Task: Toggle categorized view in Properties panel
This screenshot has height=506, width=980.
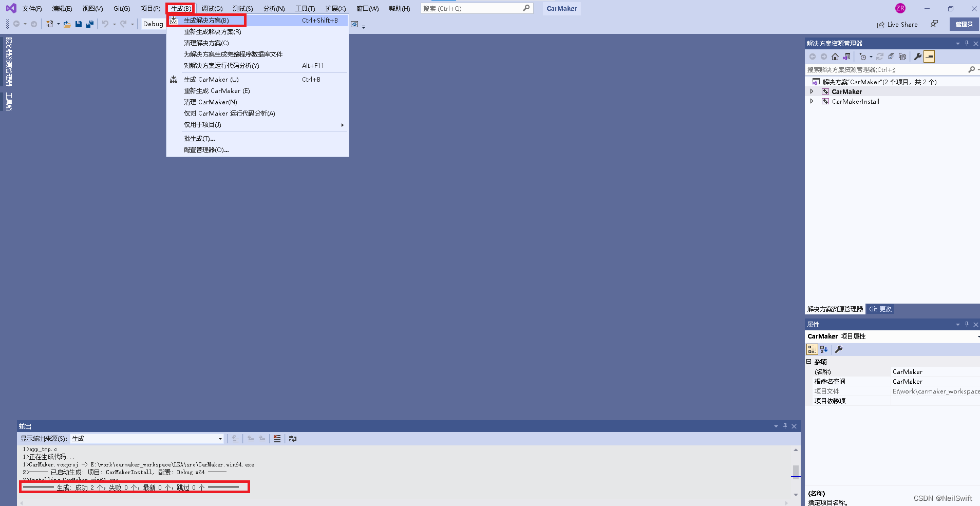Action: (x=812, y=349)
